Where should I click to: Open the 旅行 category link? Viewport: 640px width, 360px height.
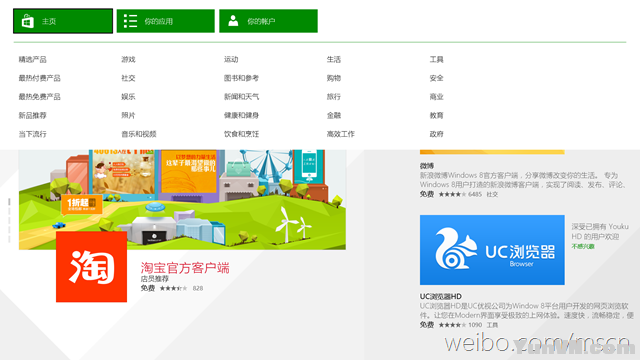tap(333, 97)
